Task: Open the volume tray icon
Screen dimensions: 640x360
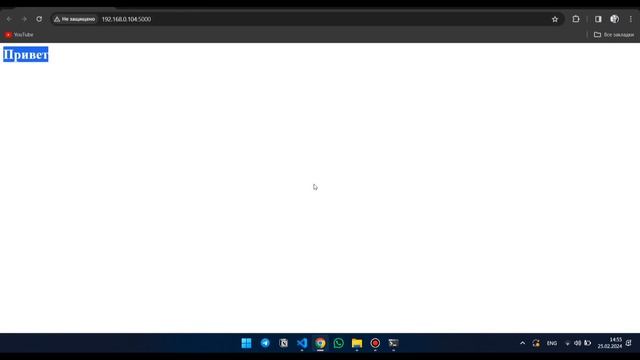Action: click(578, 343)
